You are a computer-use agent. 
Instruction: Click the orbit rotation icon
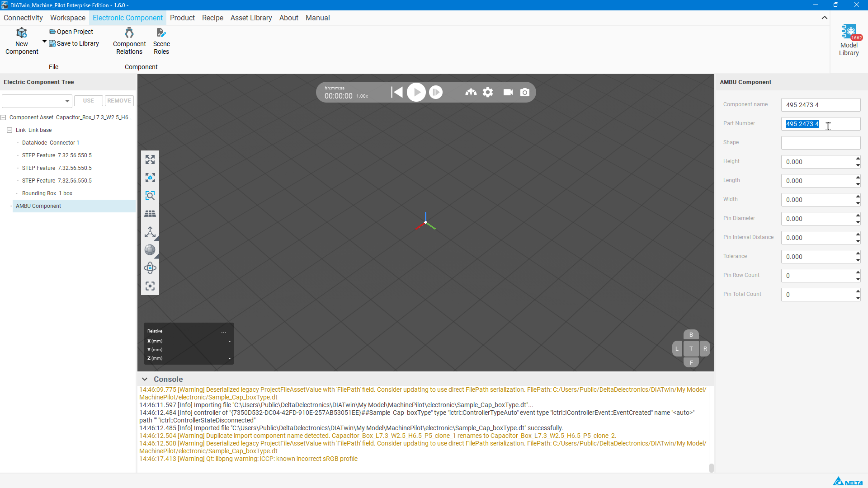tap(150, 268)
